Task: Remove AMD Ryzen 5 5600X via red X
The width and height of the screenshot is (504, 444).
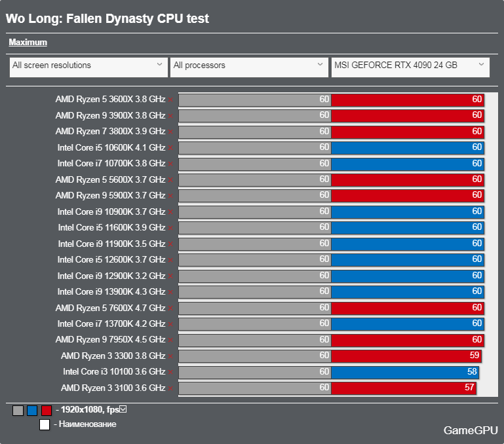Action: click(170, 180)
